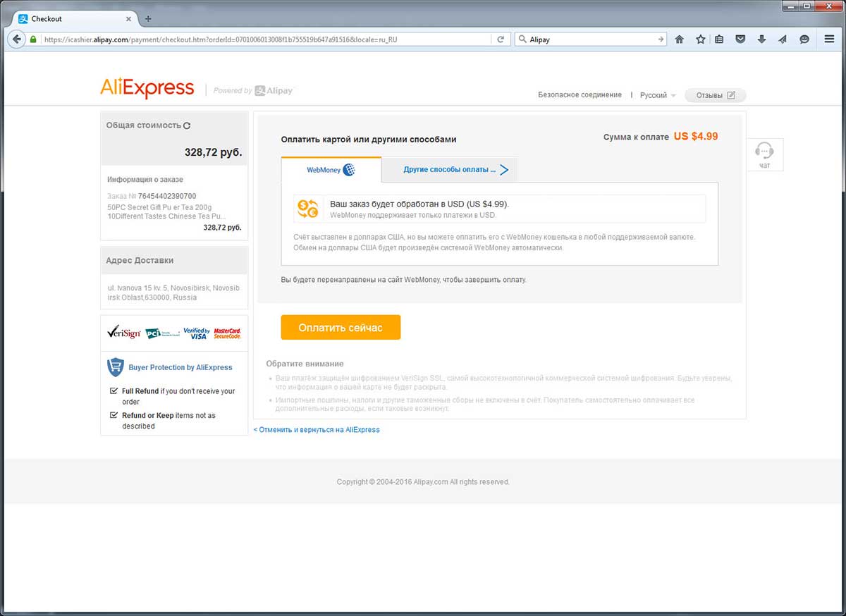
Task: Click the Общая стоимость heading
Action: pyautogui.click(x=144, y=125)
